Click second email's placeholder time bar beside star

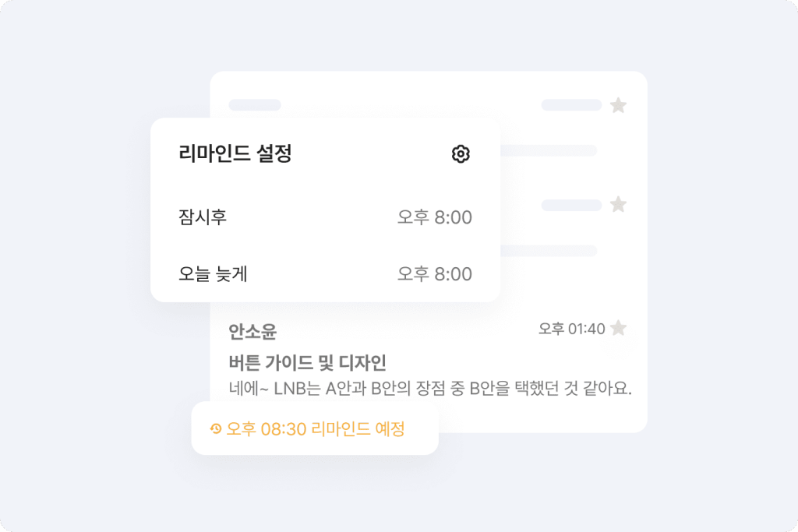571,205
